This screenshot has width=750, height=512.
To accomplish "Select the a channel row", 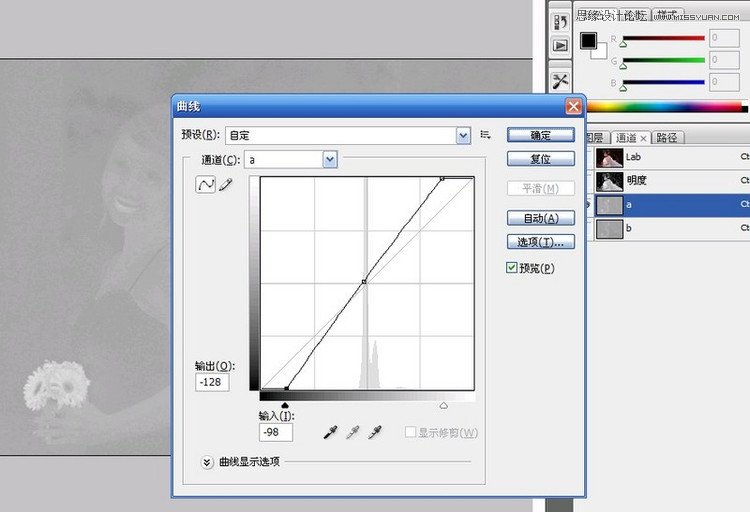I will pos(668,205).
